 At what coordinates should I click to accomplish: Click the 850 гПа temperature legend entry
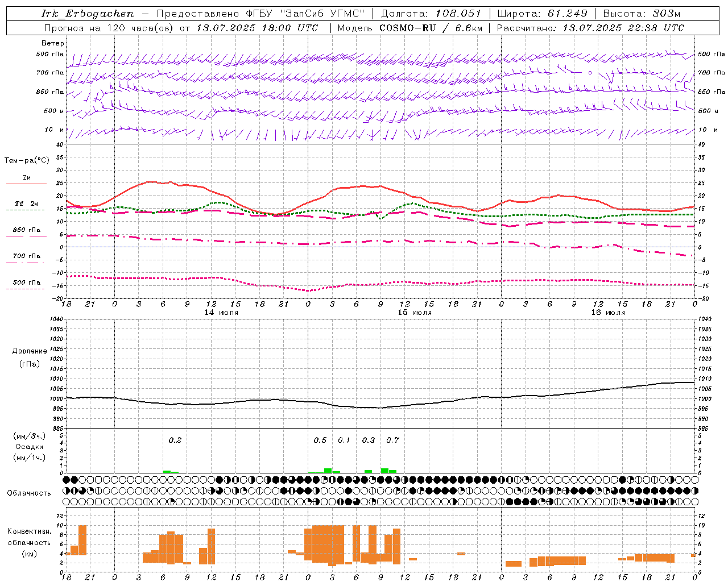coord(26,232)
